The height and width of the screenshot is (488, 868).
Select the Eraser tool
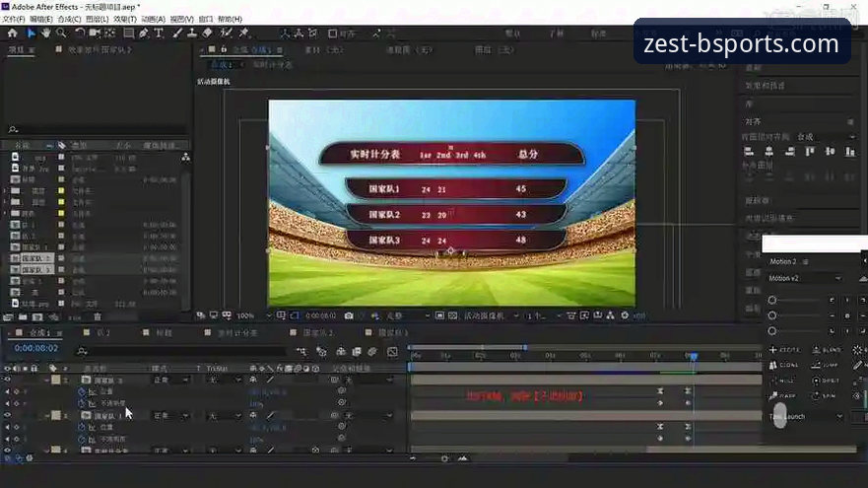tap(208, 34)
